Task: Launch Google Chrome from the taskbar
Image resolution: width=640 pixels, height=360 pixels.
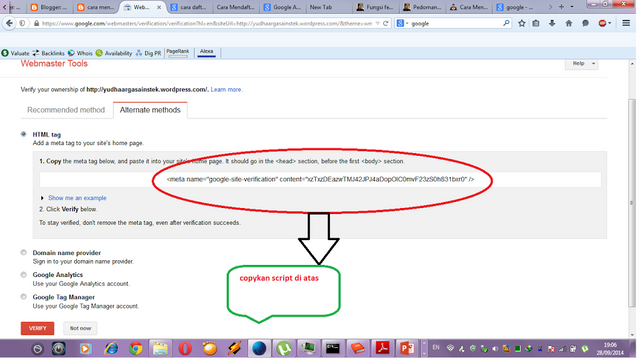Action: click(x=136, y=349)
